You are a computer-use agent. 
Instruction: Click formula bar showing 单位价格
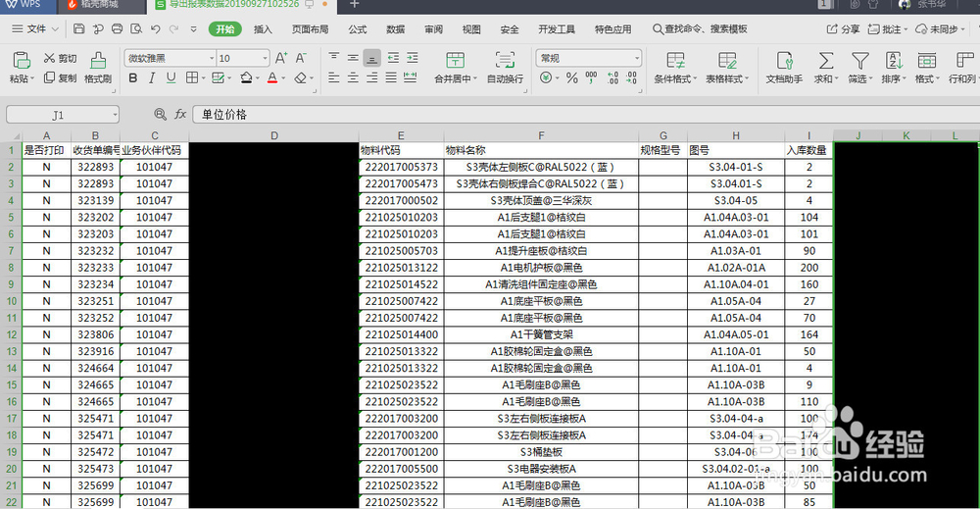(x=586, y=115)
